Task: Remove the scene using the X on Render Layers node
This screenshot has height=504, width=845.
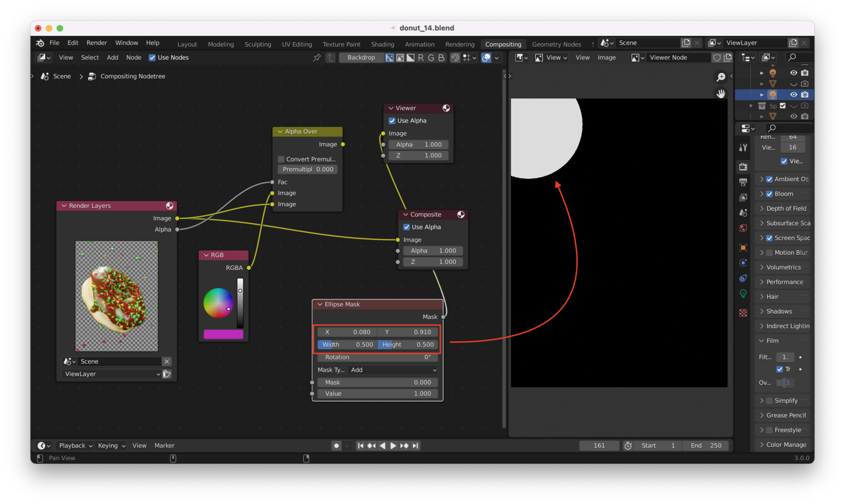Action: coord(167,361)
